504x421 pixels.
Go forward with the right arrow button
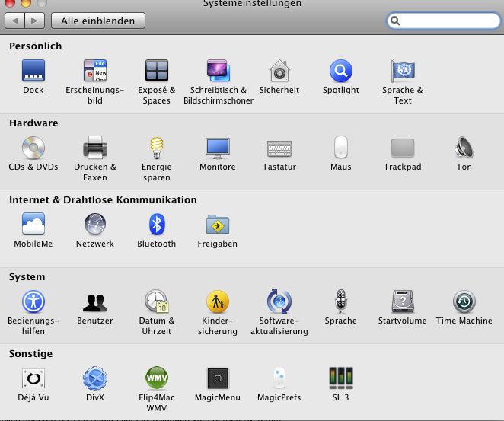[x=35, y=21]
